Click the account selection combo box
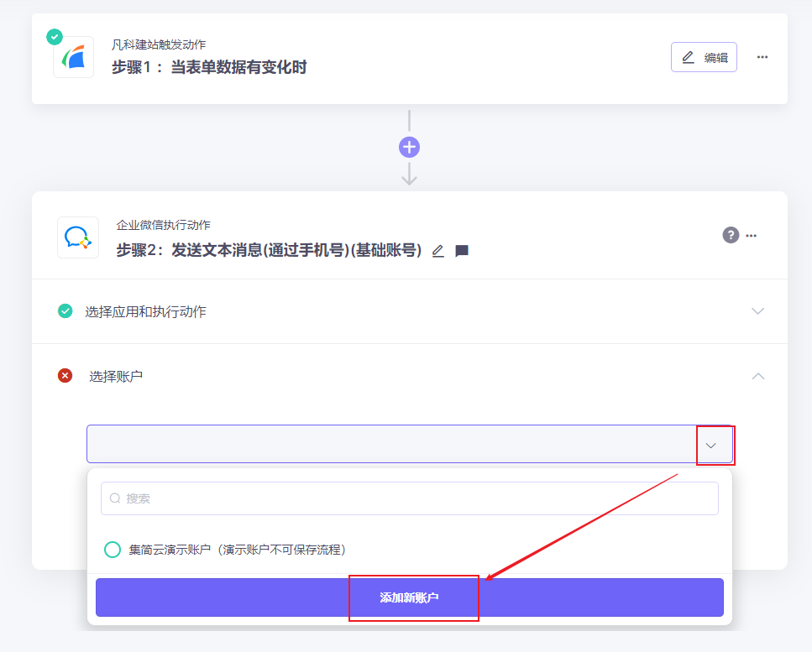812x652 pixels. tap(409, 444)
